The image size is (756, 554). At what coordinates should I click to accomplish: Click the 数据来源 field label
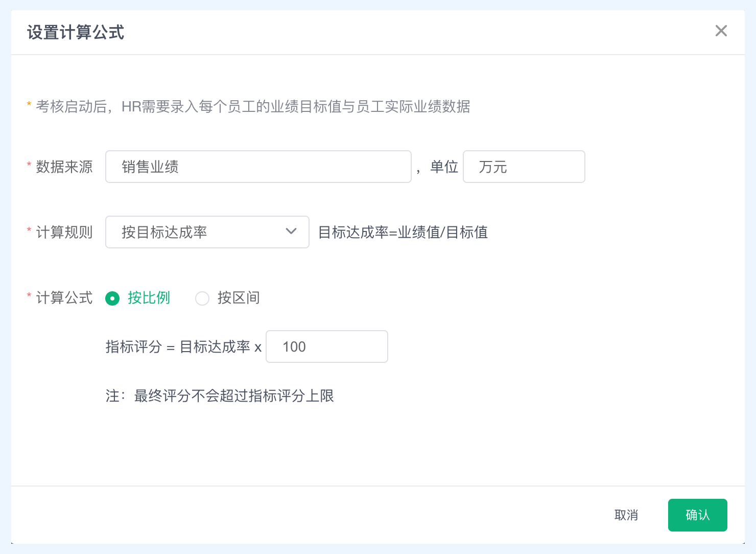coord(64,167)
